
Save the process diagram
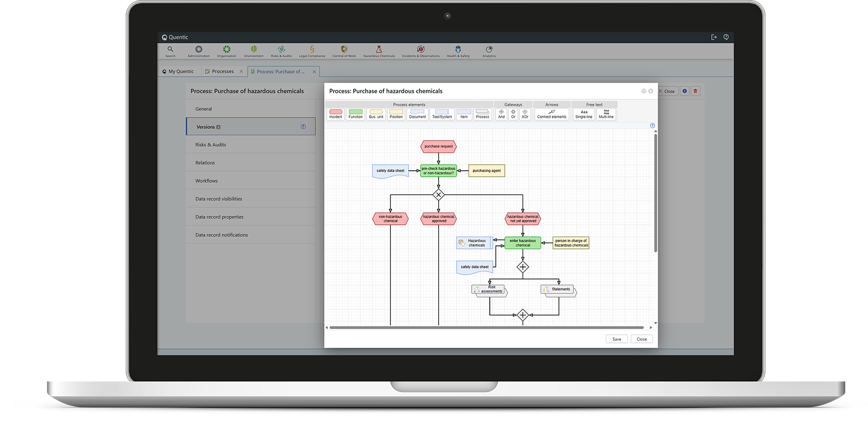tap(617, 339)
